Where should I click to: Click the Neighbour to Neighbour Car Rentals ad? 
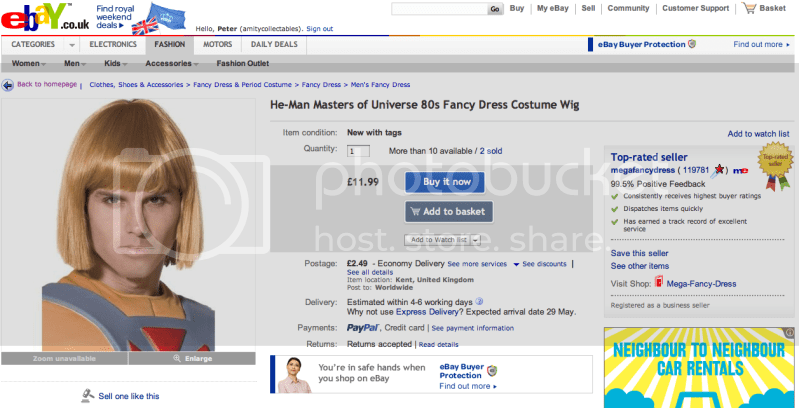(x=699, y=367)
